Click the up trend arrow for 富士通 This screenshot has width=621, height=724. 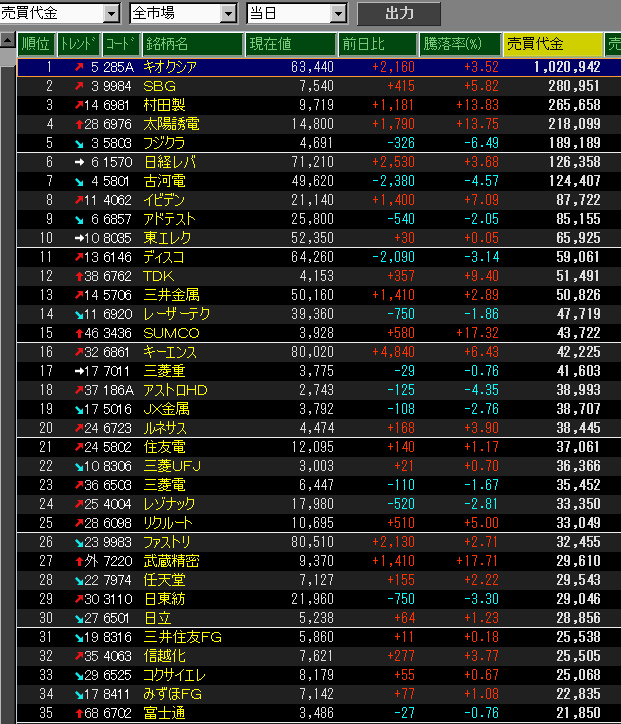tap(79, 713)
